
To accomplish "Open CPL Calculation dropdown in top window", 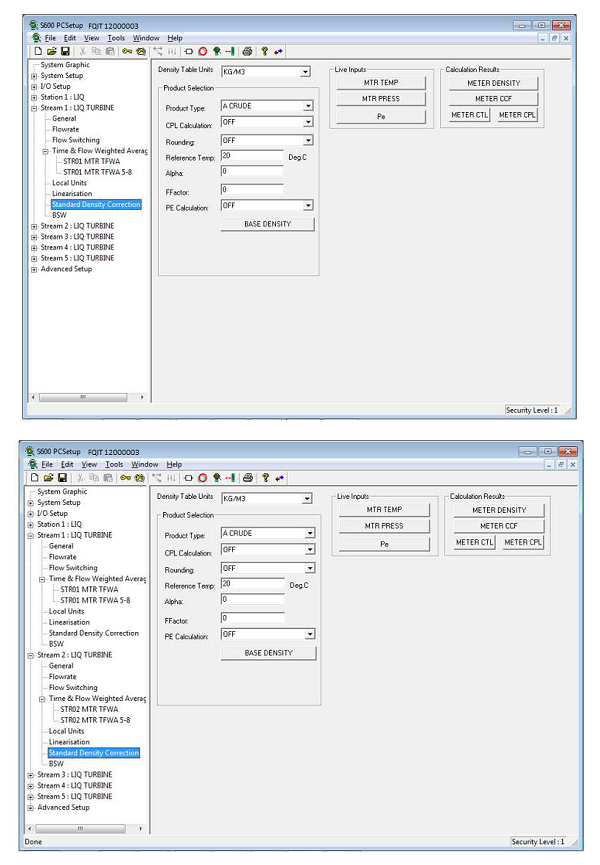I will 308,122.
